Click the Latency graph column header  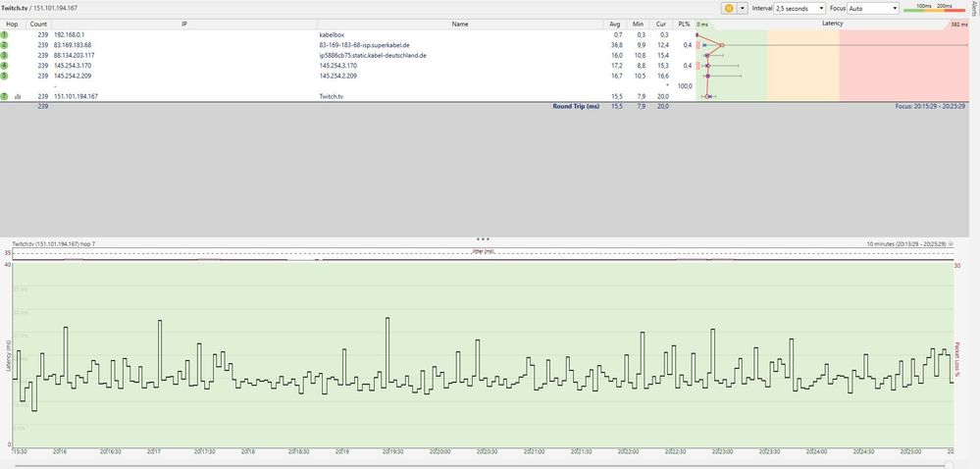pos(832,24)
